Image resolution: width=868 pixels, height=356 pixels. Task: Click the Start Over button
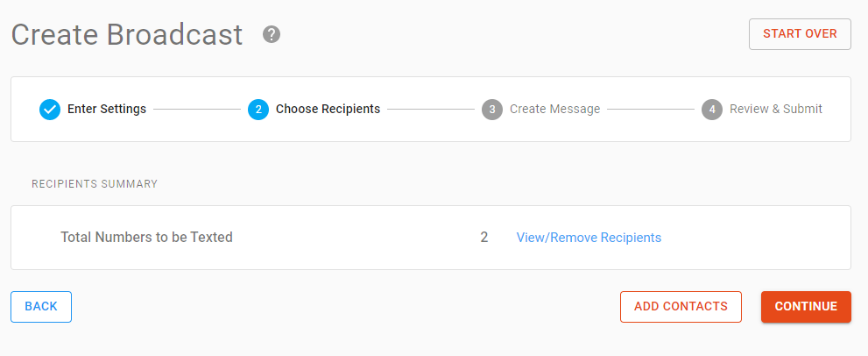pos(800,34)
